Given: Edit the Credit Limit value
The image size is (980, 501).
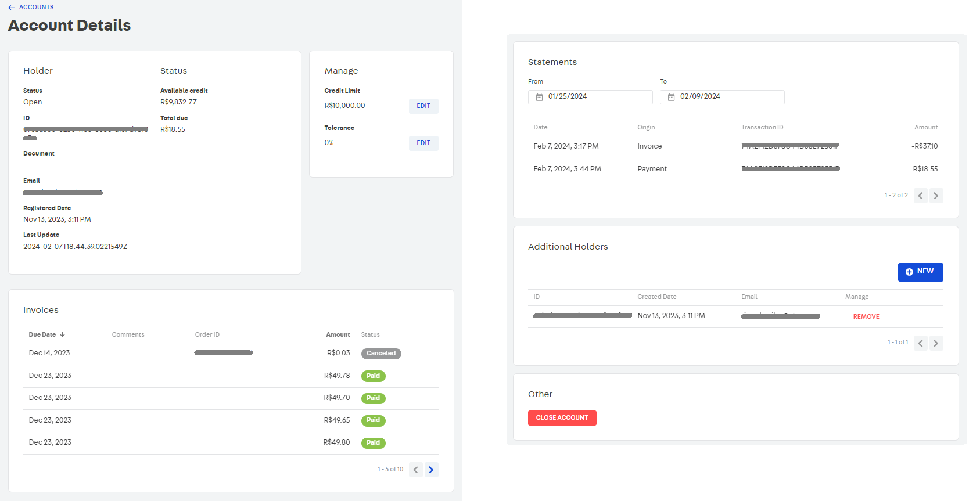Looking at the screenshot, I should 423,106.
